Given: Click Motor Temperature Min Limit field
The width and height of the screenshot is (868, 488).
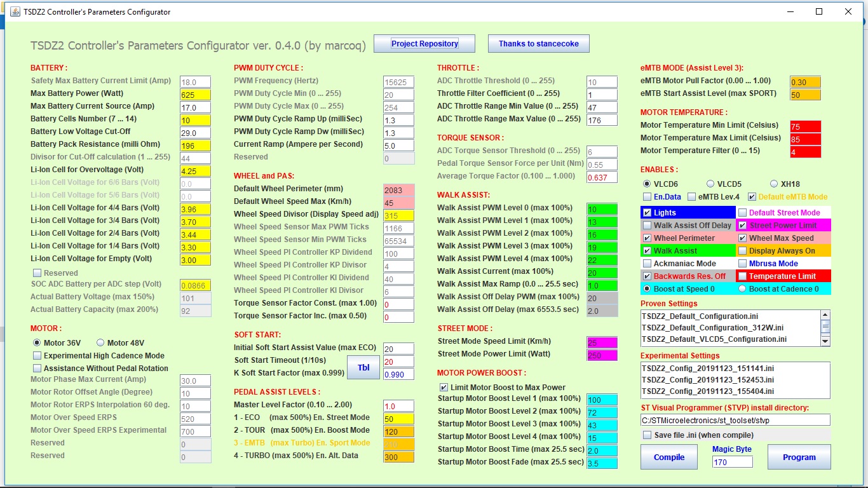Looking at the screenshot, I should [805, 126].
